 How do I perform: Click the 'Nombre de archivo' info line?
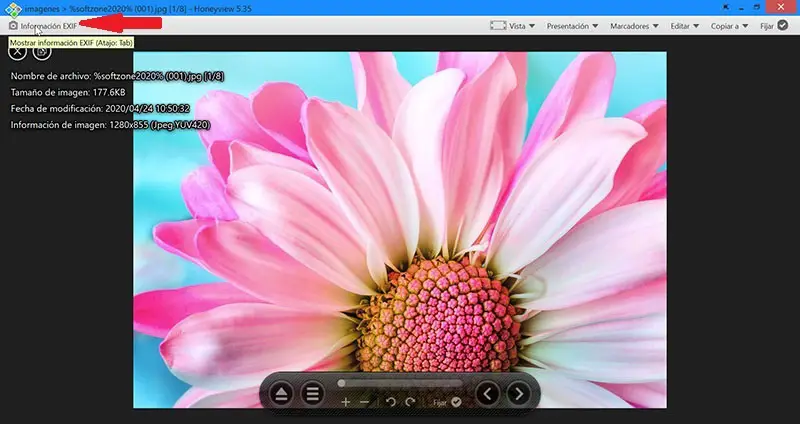point(117,77)
